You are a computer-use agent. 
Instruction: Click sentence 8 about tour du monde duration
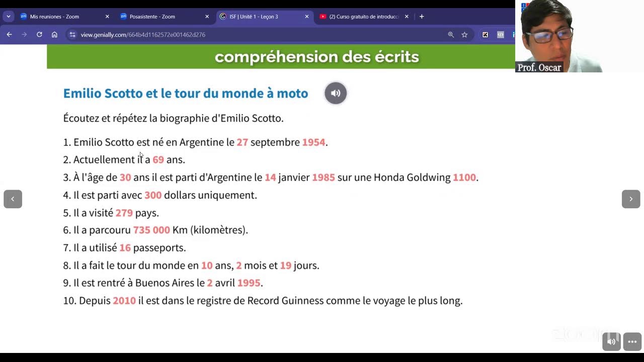(x=191, y=265)
